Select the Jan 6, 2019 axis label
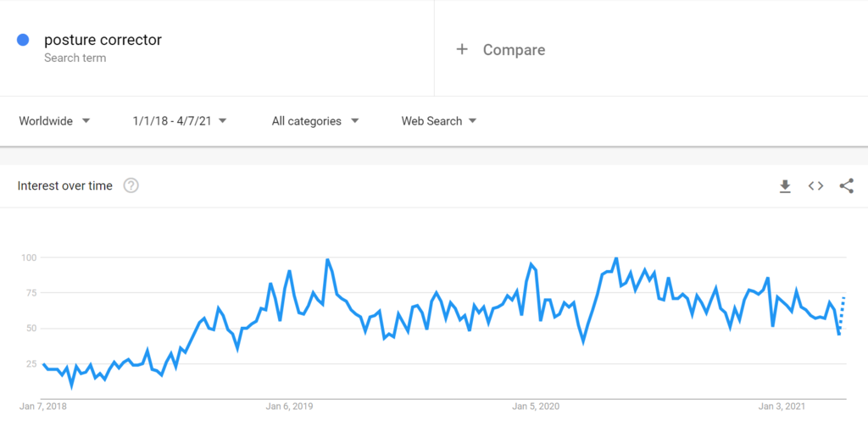The height and width of the screenshot is (437, 868). (x=289, y=407)
